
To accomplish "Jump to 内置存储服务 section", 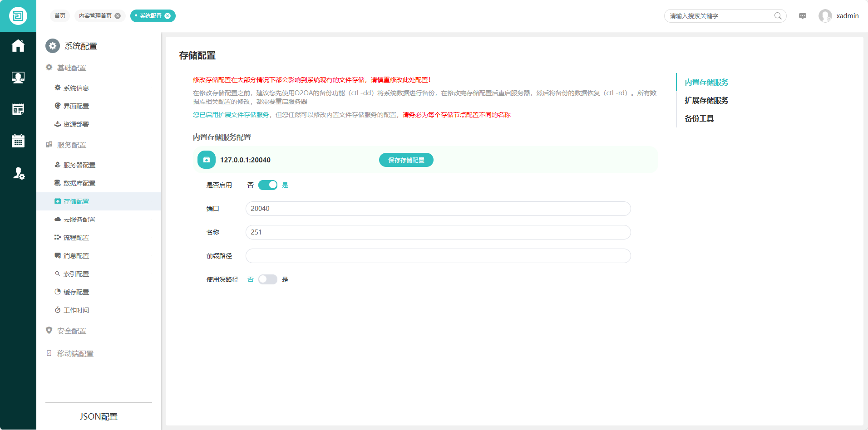I will click(706, 82).
